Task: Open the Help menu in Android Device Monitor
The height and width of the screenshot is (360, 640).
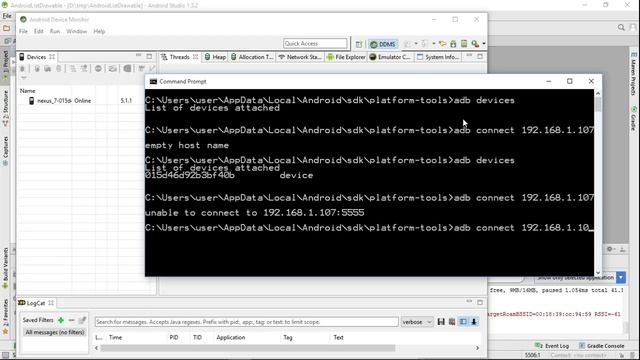Action: pyautogui.click(x=99, y=31)
